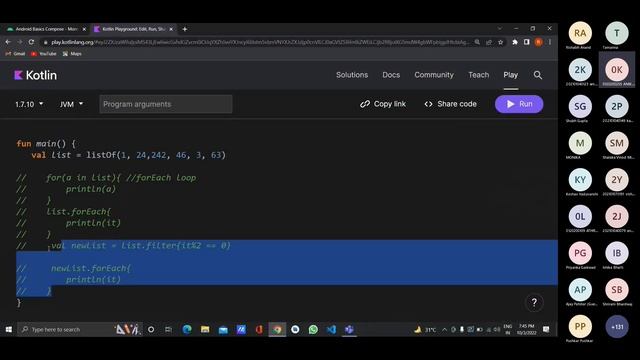
Task: Toggle the browser side panel icon
Action: 527,42
